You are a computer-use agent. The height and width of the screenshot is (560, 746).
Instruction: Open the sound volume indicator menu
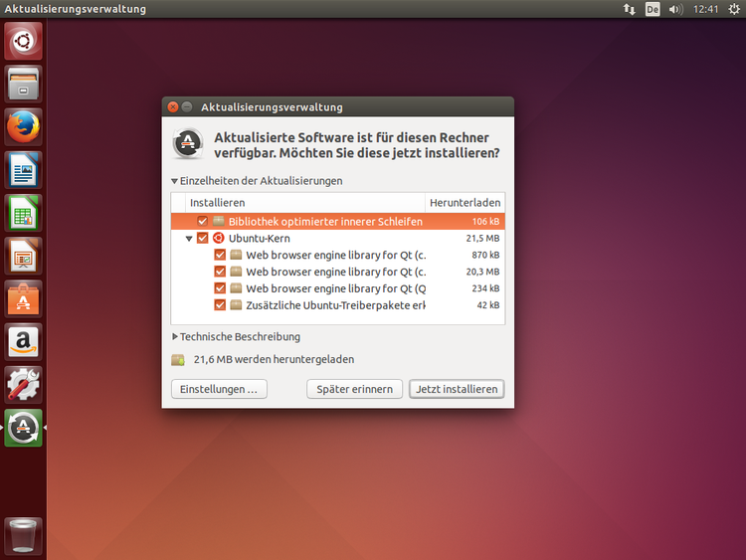click(x=676, y=9)
